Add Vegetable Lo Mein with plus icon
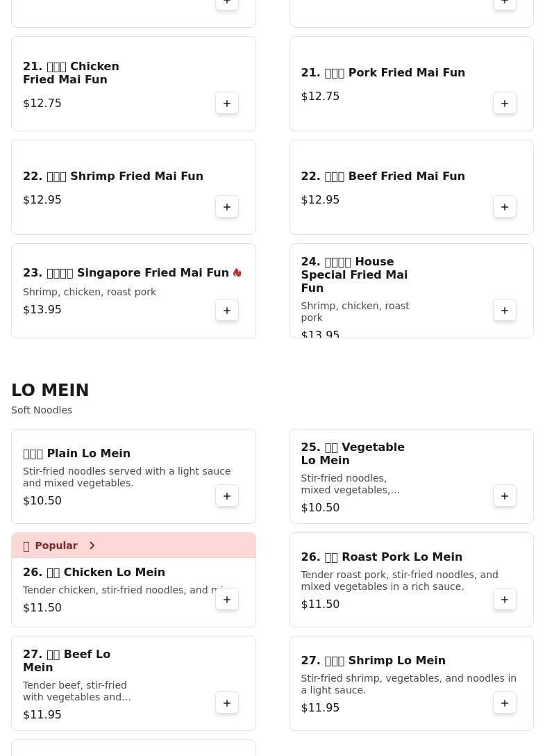545x756 pixels. pos(505,496)
